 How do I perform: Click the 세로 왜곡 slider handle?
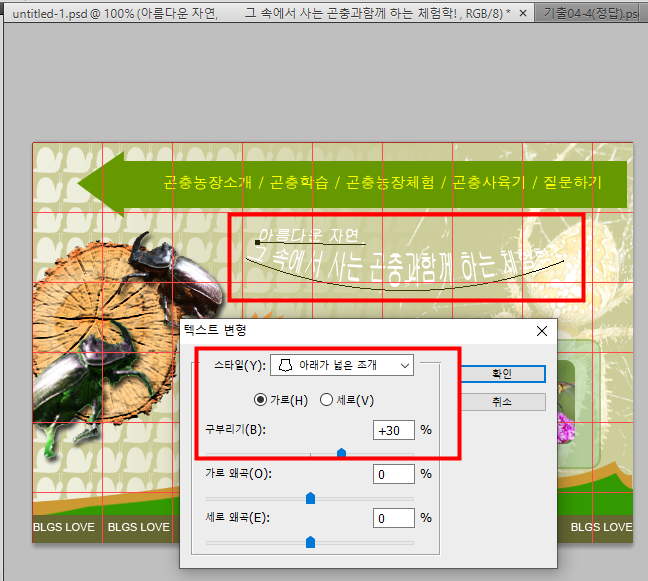tap(310, 541)
